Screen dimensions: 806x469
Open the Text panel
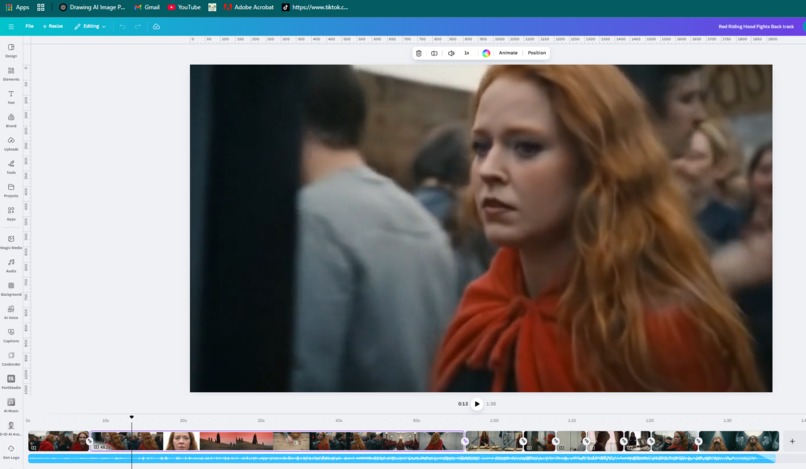coord(11,97)
